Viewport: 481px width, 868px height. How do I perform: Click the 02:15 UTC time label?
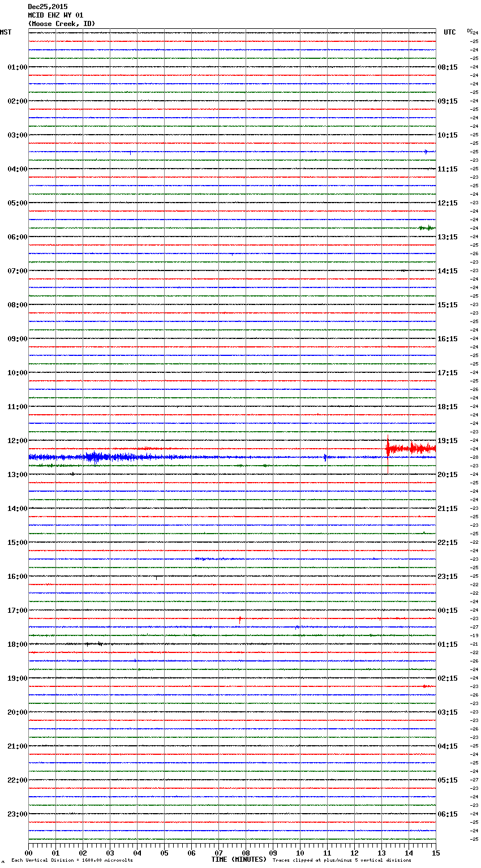[448, 678]
